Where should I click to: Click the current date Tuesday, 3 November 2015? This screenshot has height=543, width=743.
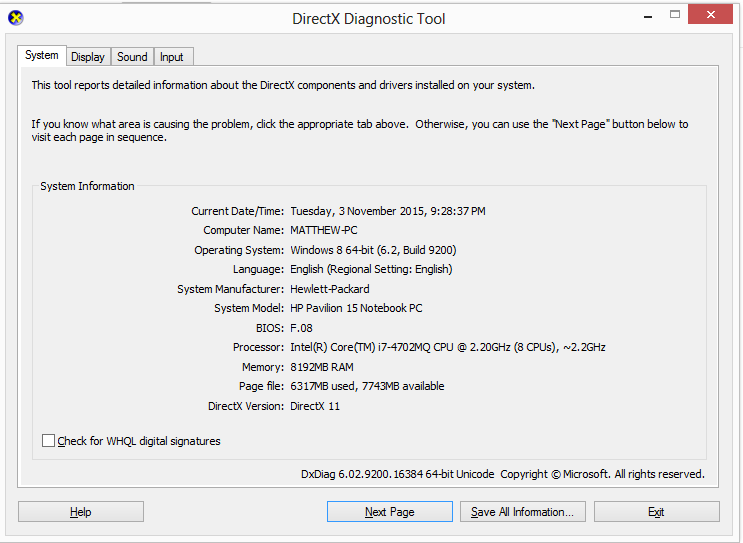coord(388,211)
